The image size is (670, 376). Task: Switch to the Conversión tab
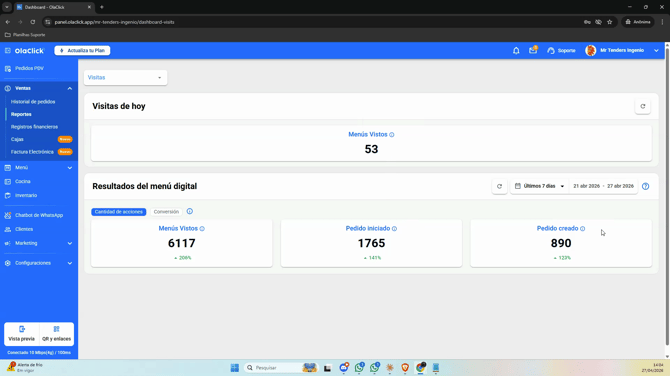tap(166, 212)
